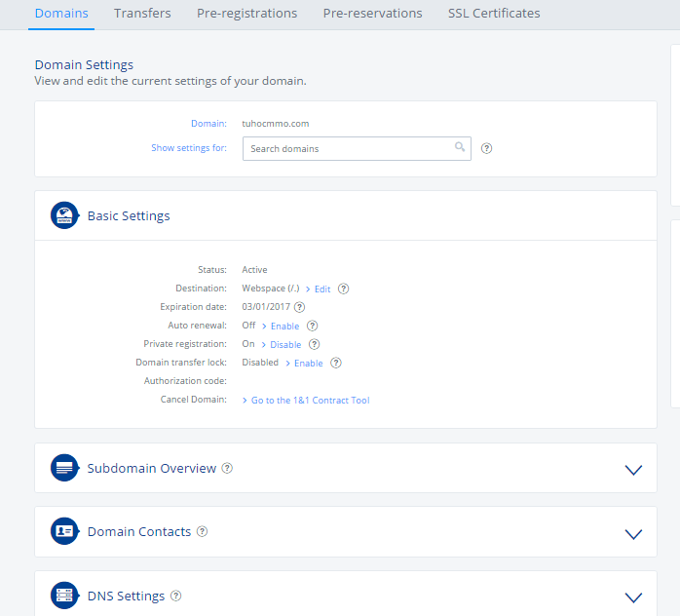Click the Basic Settings section icon
The width and height of the screenshot is (680, 616).
tap(64, 215)
